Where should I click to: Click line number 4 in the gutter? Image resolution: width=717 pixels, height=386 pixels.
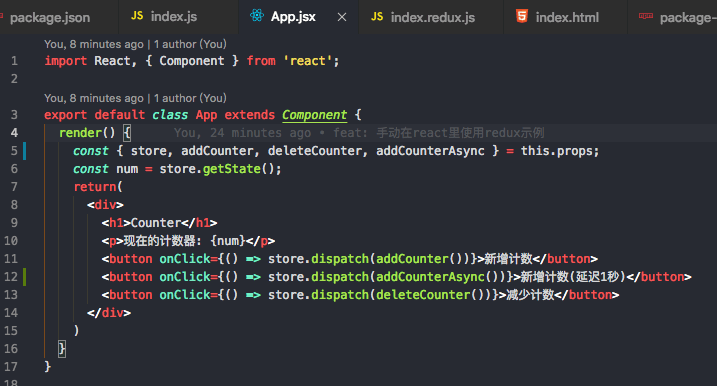[x=15, y=133]
